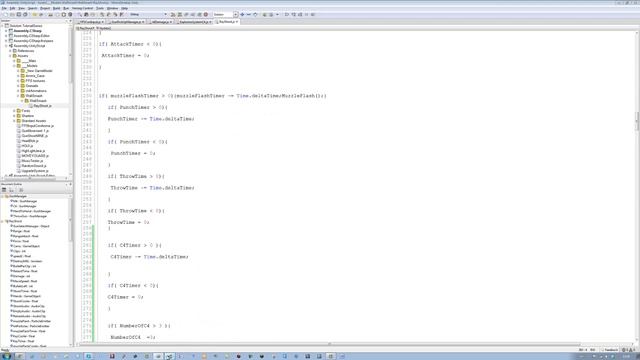
Task: Click 'PunchTimer -= Time.deltaTime;' code line
Action: point(151,119)
